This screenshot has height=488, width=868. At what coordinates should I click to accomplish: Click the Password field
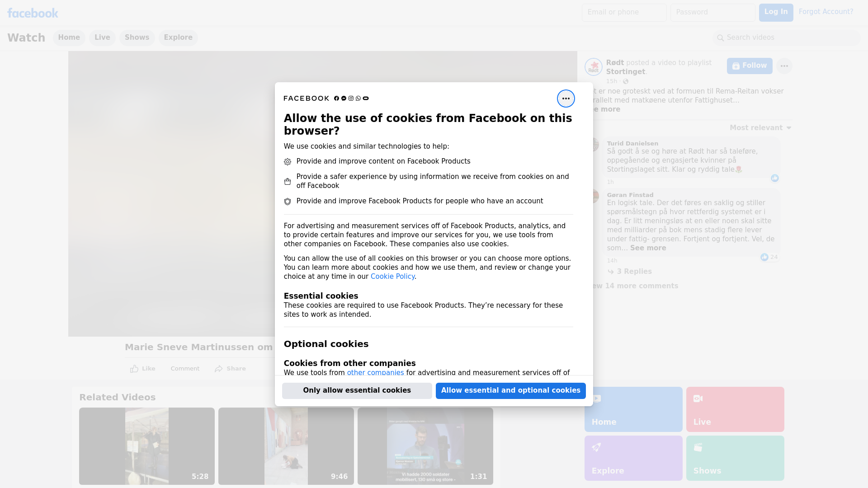(712, 12)
